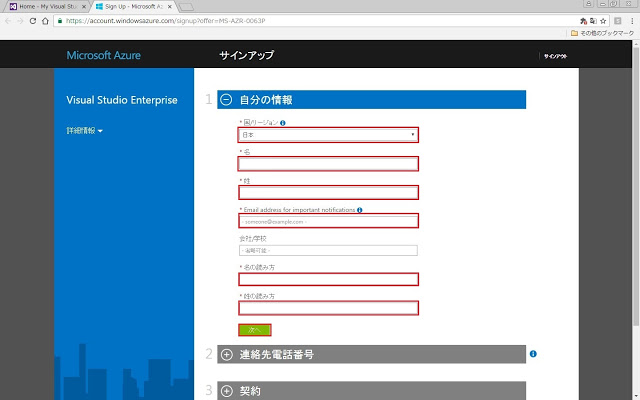640x400 pixels.
Task: Click 契約 section header
Action: [x=371, y=391]
